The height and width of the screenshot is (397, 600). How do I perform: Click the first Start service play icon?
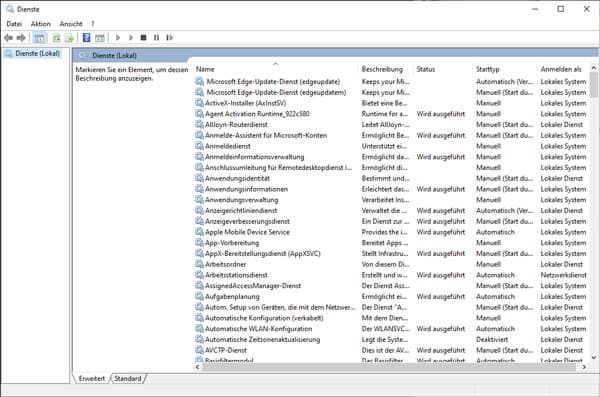(118, 38)
